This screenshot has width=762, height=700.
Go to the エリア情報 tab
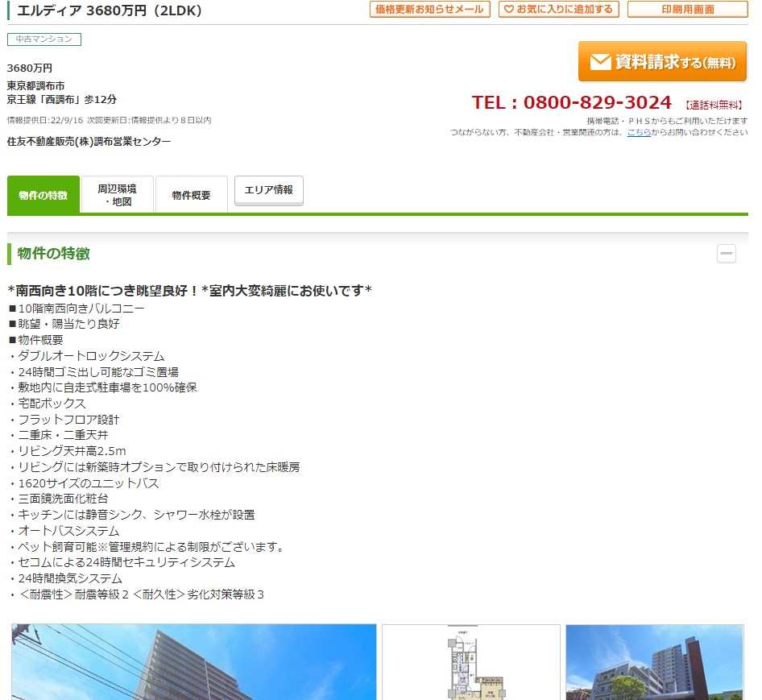pyautogui.click(x=269, y=191)
